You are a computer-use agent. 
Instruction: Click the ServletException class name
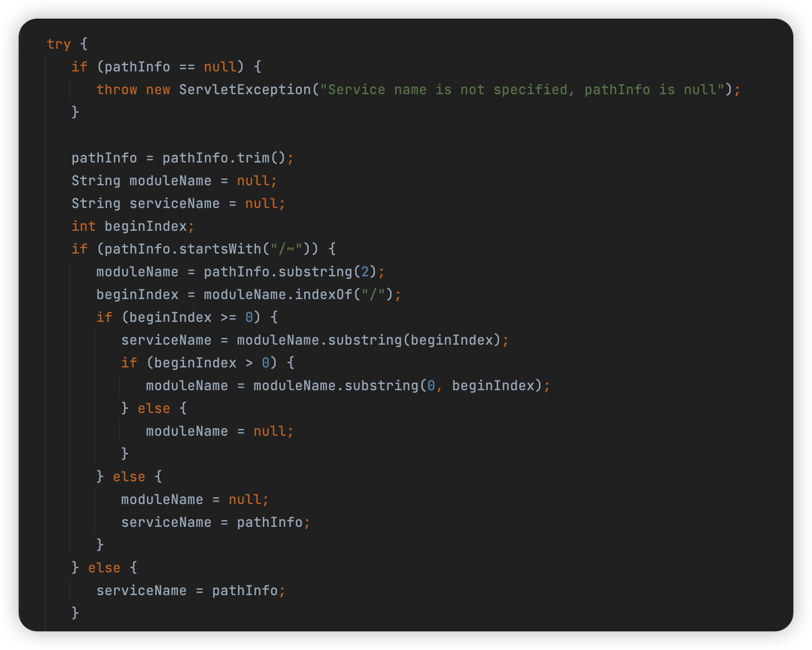coord(245,90)
